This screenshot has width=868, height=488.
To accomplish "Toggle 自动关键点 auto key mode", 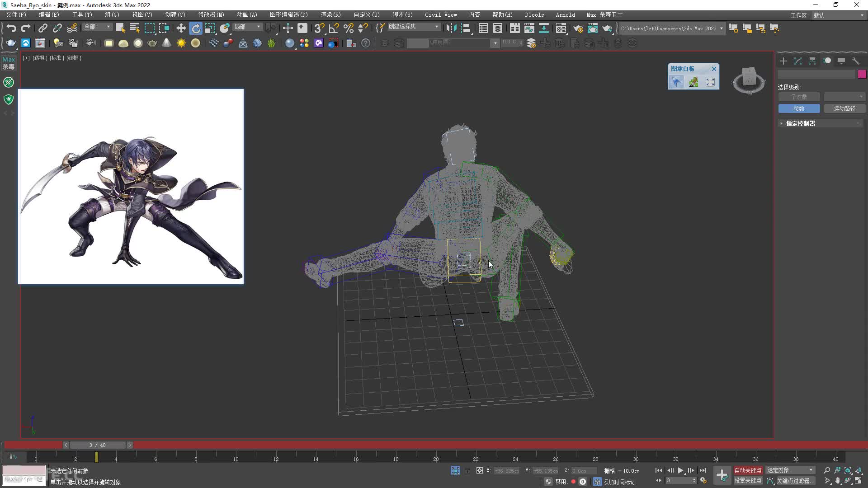I will click(x=748, y=470).
